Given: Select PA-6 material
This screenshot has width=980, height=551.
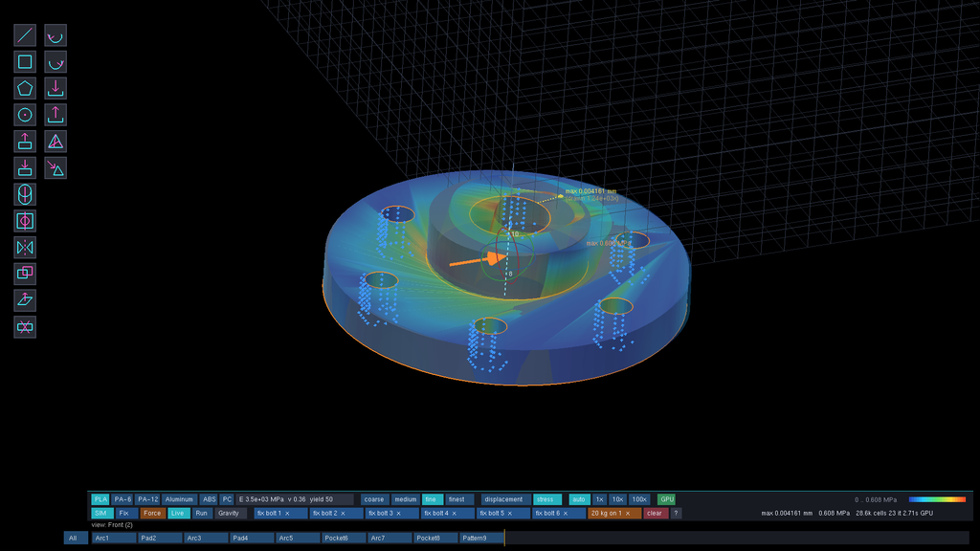Looking at the screenshot, I should 122,499.
